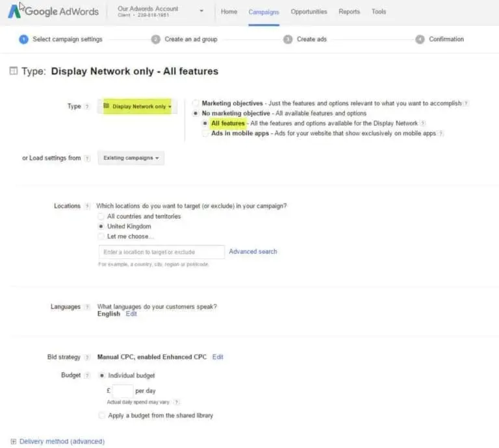Click the help icon next to Languages
Viewport: 499px width, 448px height.
click(87, 307)
